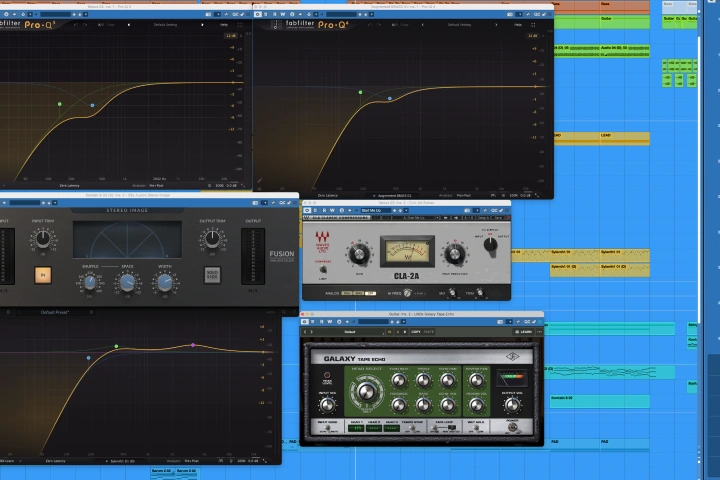Select the LEAD clip in the arrangement
This screenshot has height=480, width=720.
624,138
